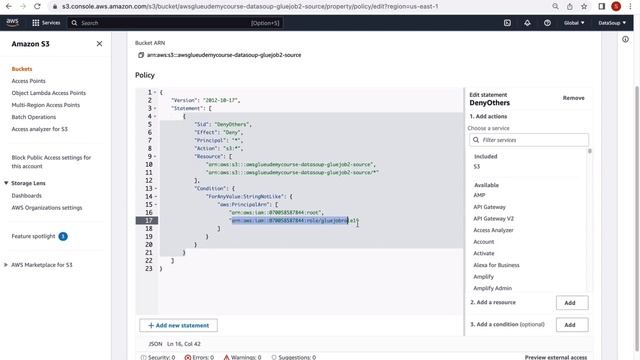This screenshot has height=360, width=640.
Task: Fold the Condition block at line 13
Action: [x=156, y=189]
